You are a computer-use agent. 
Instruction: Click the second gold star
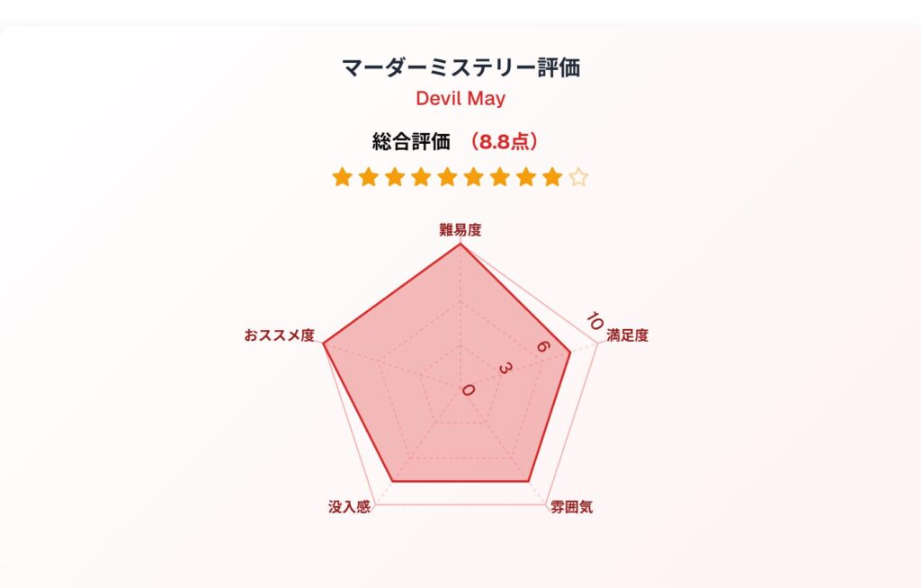pos(368,177)
